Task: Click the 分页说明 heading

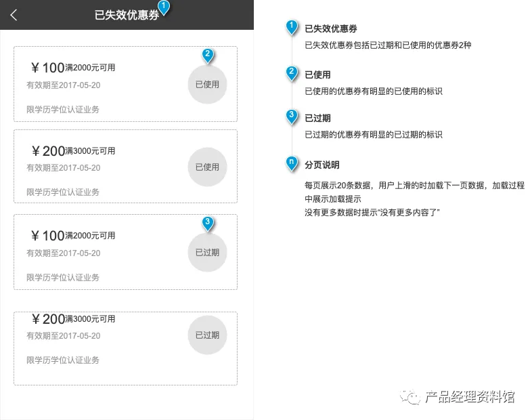Action: 322,165
